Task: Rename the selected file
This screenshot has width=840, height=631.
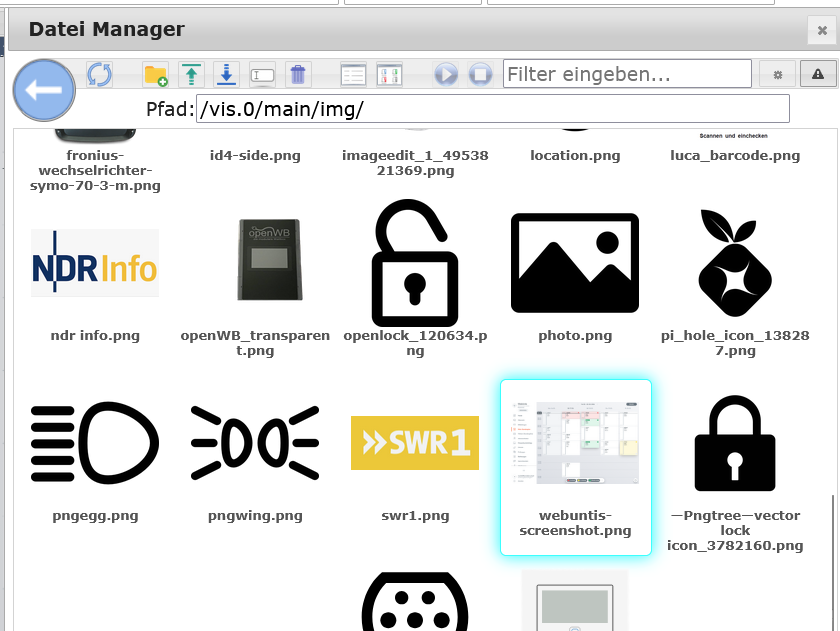Action: tap(262, 74)
